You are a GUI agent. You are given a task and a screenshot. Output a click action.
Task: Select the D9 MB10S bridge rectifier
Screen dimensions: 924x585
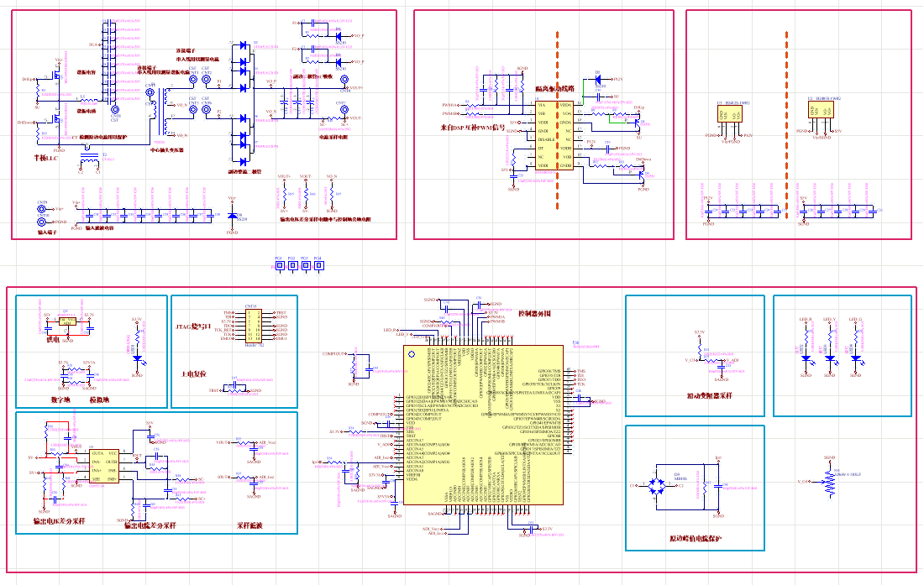657,486
